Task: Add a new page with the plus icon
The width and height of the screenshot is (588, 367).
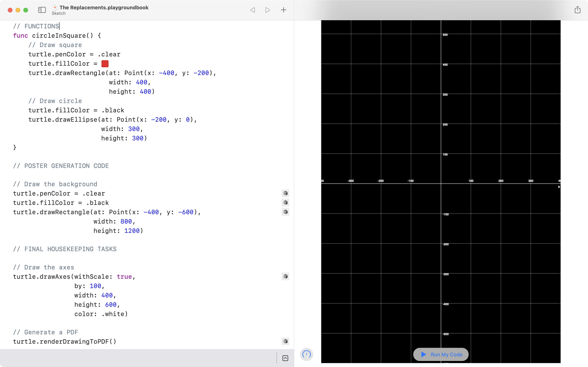Action: (x=283, y=10)
